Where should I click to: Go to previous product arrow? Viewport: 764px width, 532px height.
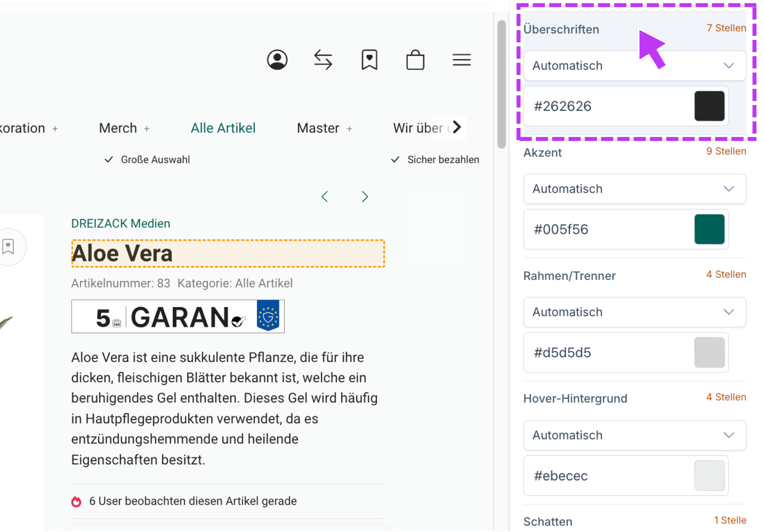click(x=325, y=197)
